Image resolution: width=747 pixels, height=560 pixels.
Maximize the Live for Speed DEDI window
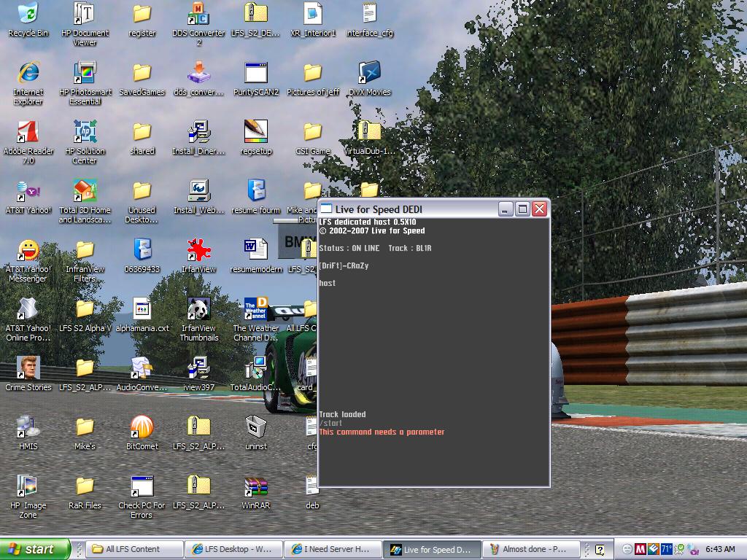click(522, 209)
